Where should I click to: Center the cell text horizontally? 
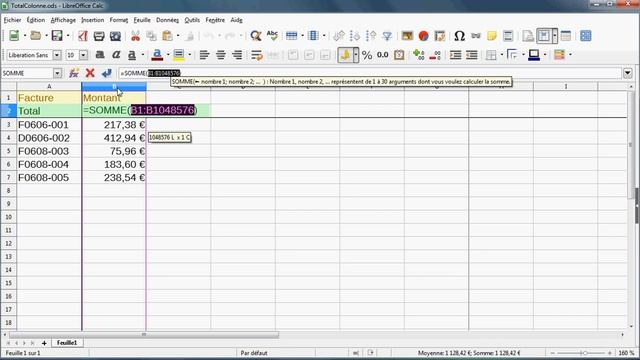click(220, 55)
